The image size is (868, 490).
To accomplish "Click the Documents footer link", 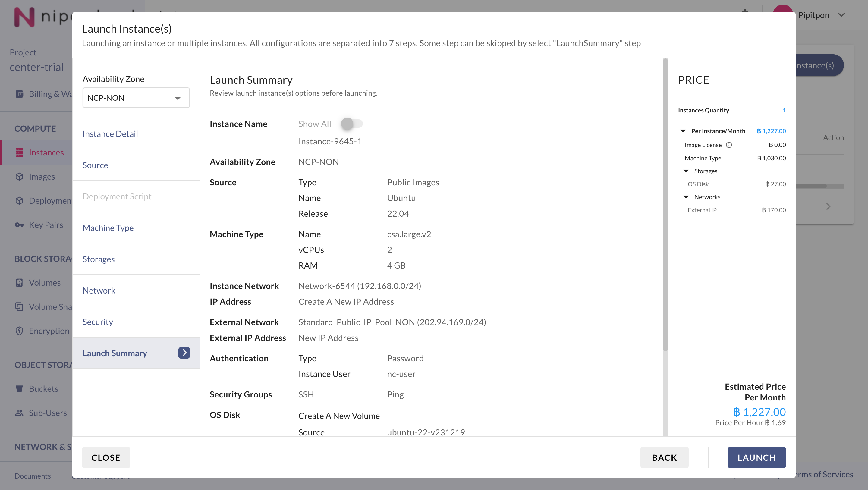I will [33, 476].
